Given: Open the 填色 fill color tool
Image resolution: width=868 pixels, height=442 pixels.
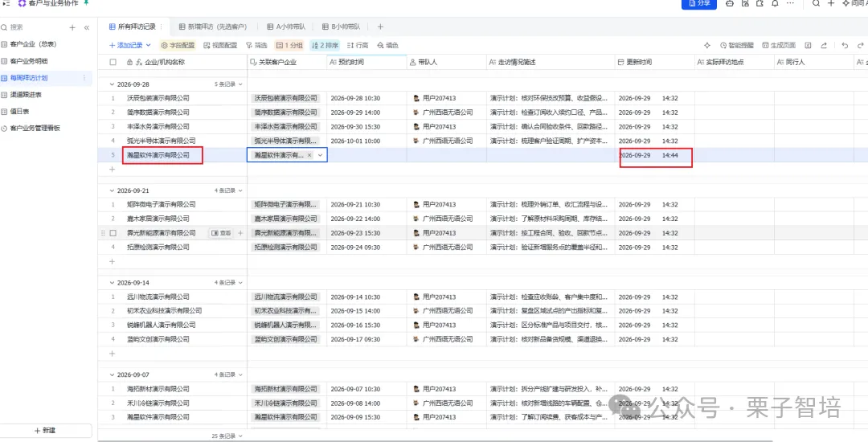Looking at the screenshot, I should 387,45.
